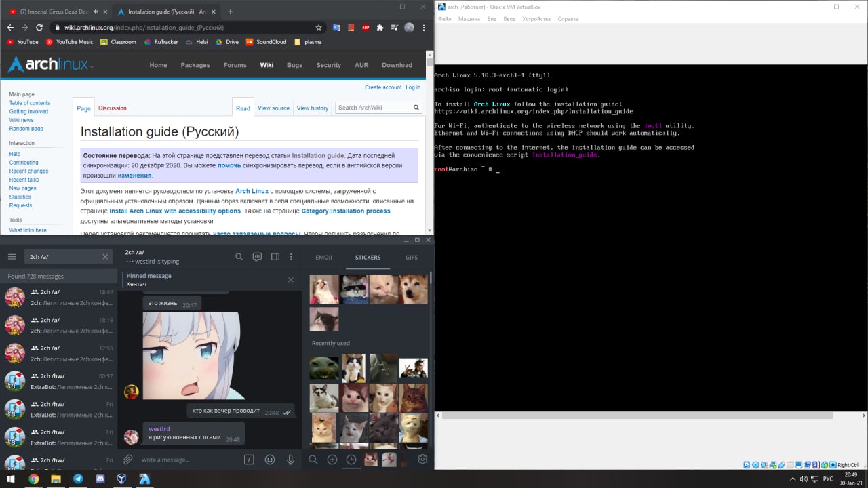Image resolution: width=868 pixels, height=488 pixels.
Task: Toggle the emoji panel smiley button
Action: (x=270, y=460)
